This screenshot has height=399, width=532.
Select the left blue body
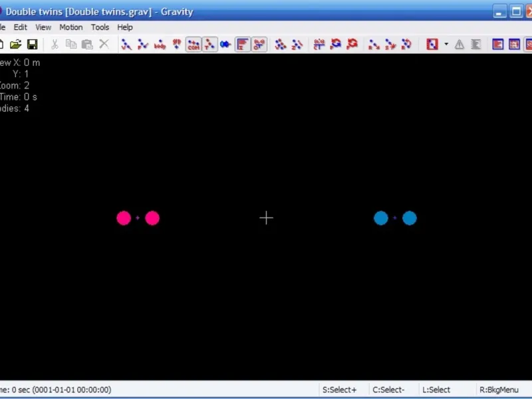pos(381,218)
